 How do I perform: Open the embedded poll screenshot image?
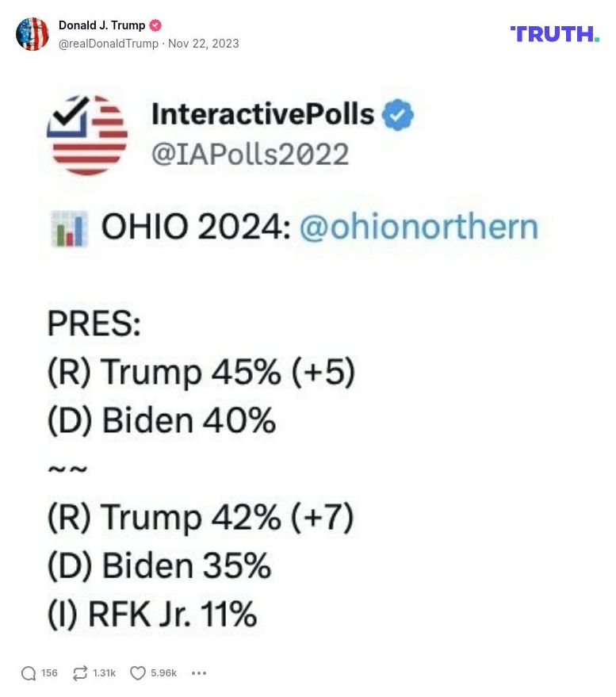(308, 357)
